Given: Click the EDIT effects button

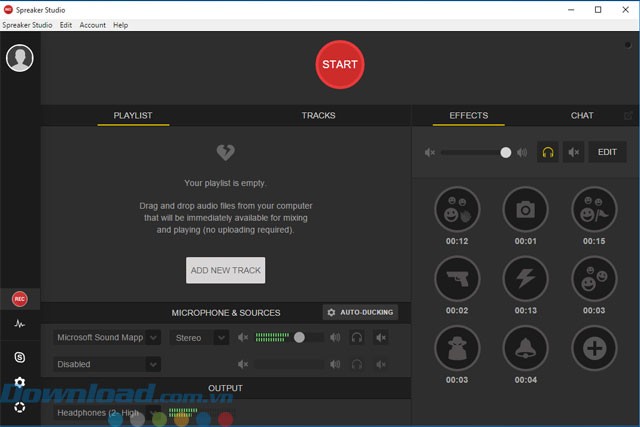Looking at the screenshot, I should click(607, 152).
